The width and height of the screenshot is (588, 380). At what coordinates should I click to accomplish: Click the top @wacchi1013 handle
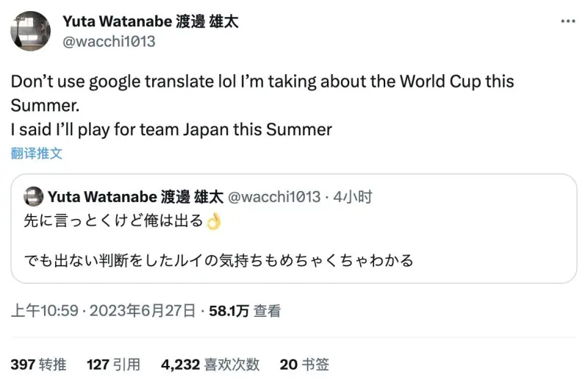point(109,41)
